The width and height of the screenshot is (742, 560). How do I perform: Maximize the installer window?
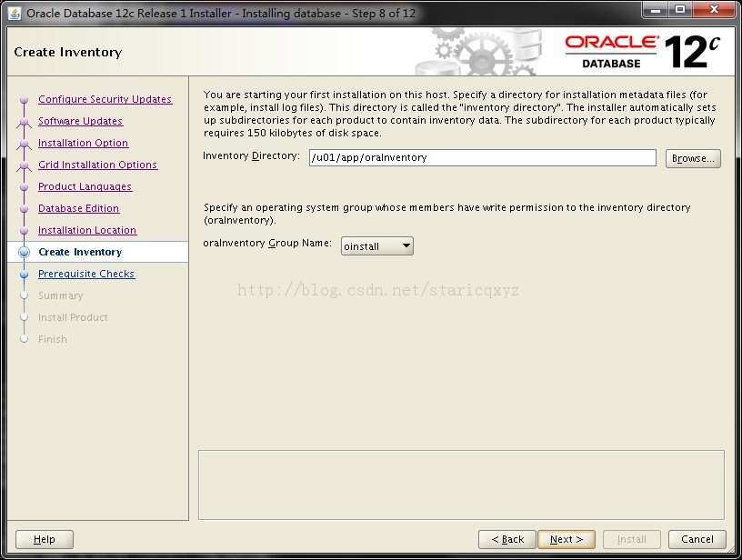coord(680,9)
